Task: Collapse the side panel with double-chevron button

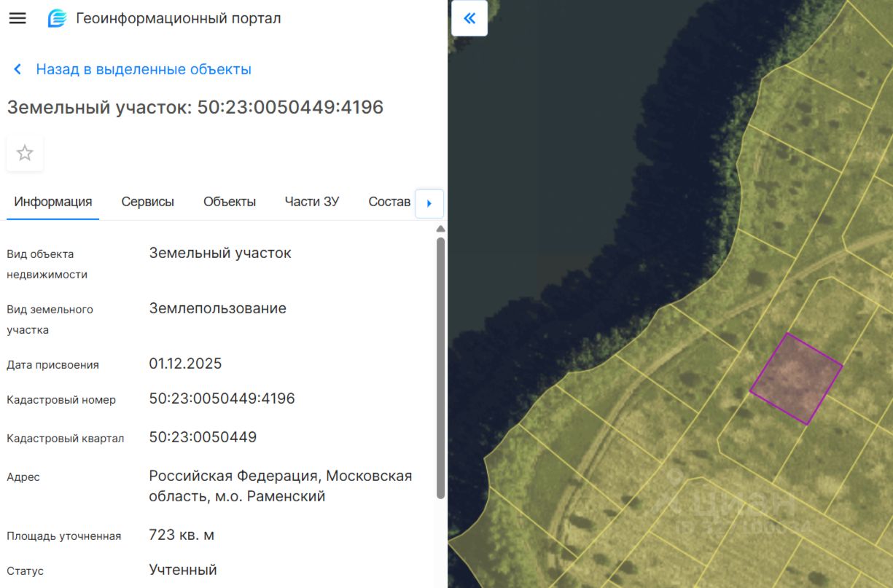Action: pyautogui.click(x=469, y=18)
